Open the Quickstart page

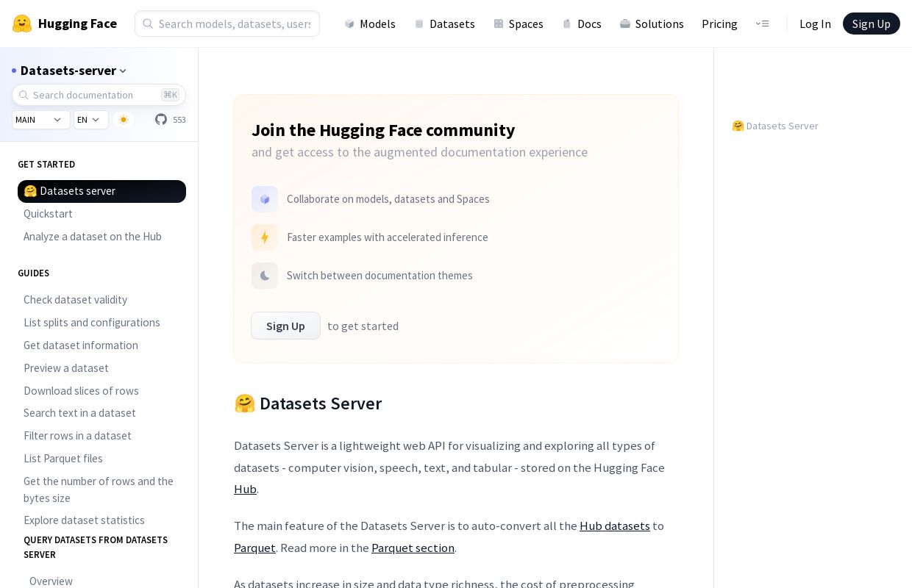48,214
